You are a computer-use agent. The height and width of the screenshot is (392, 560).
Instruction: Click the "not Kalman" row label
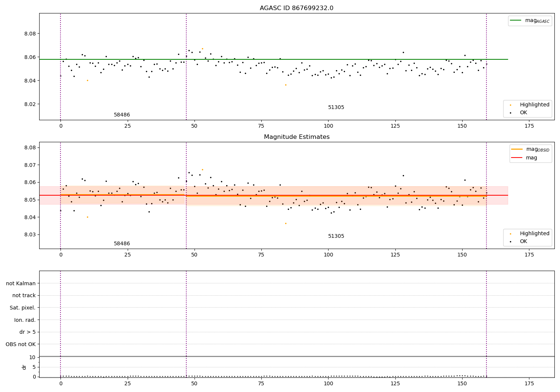coord(21,283)
